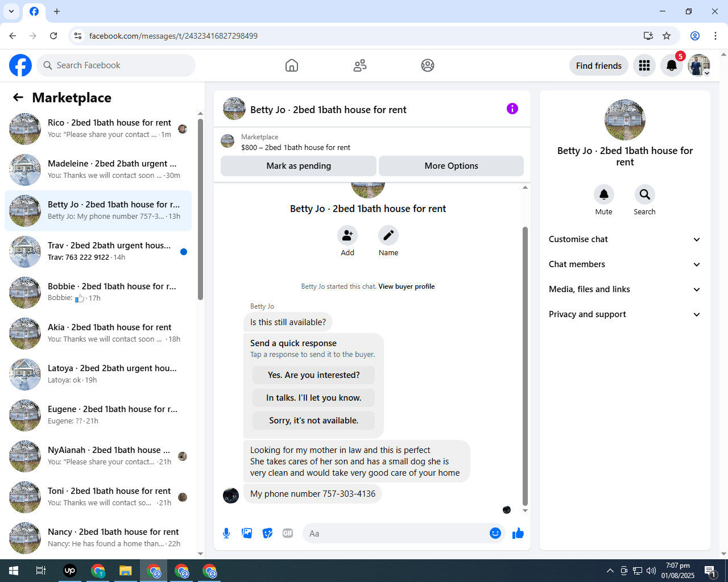The image size is (728, 582).
Task: Open Rico conversation in the list
Action: [98, 129]
